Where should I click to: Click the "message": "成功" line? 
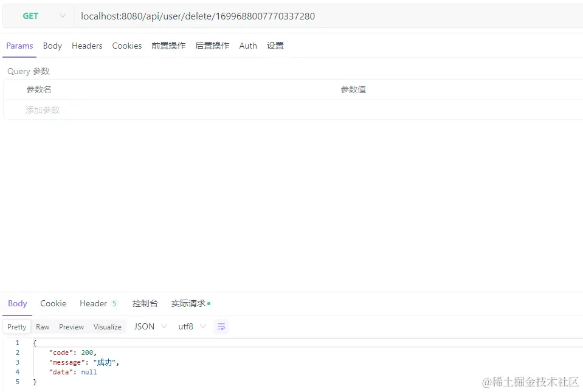(84, 362)
